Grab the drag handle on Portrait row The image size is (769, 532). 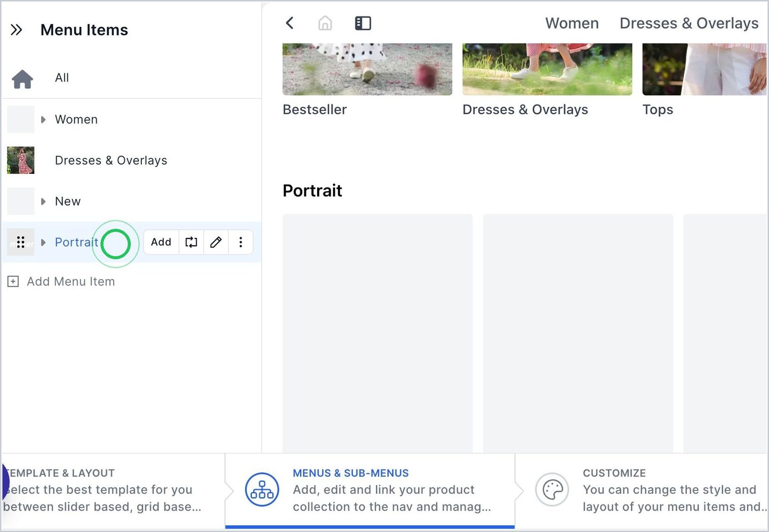click(21, 242)
